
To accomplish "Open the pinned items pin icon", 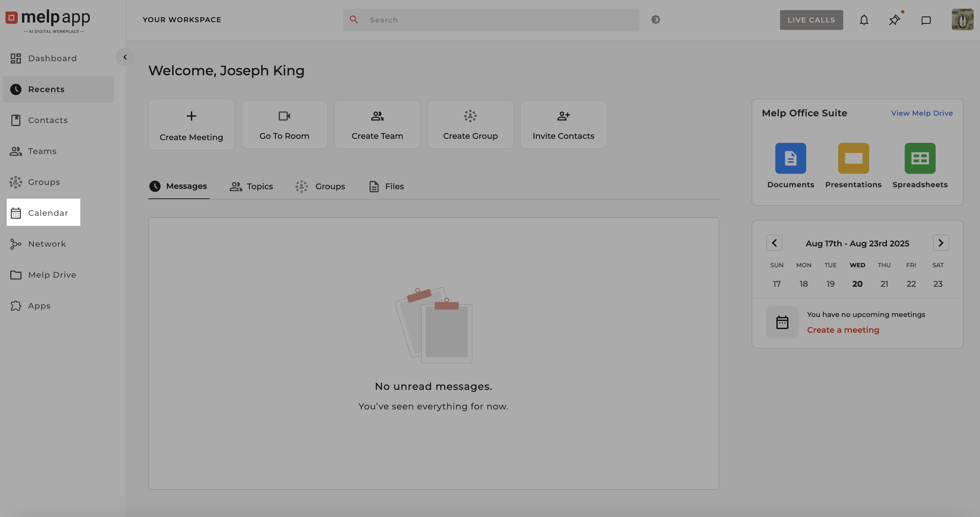I will [894, 20].
